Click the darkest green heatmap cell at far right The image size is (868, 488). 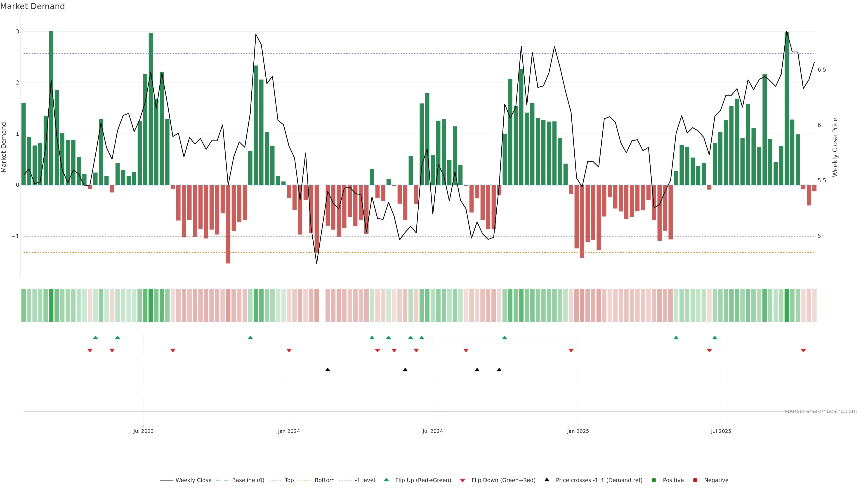pos(786,305)
